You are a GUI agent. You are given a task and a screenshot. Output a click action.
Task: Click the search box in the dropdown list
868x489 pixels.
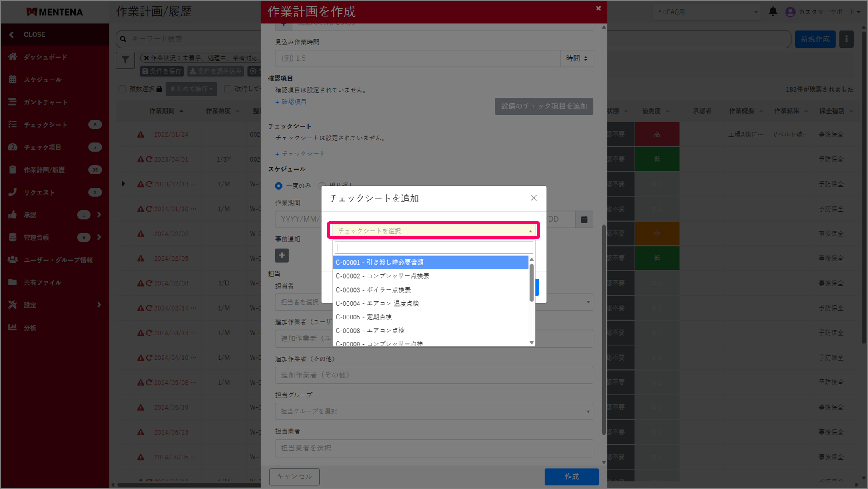pos(433,248)
